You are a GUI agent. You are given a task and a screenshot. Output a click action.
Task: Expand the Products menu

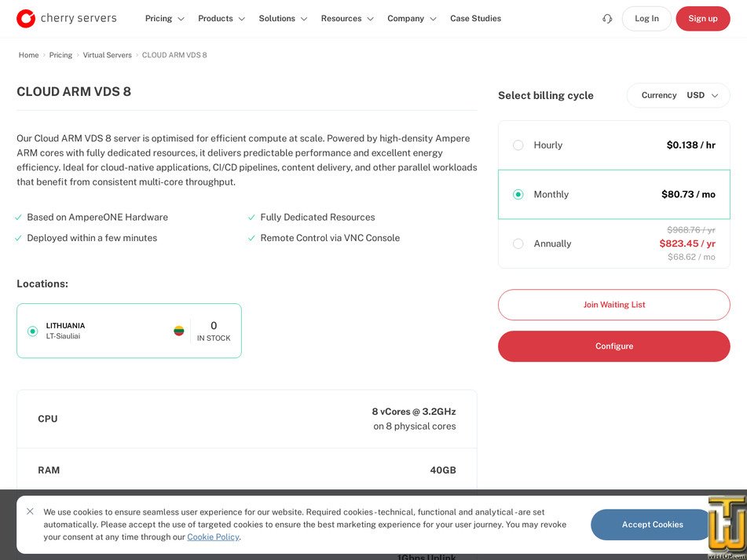coord(221,18)
